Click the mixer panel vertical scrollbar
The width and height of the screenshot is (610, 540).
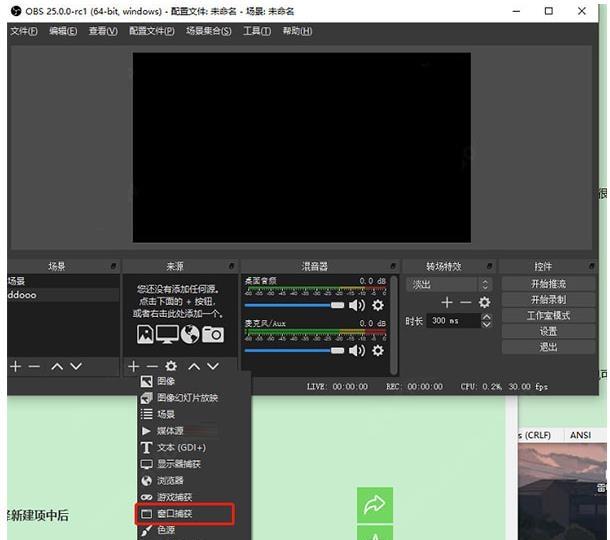point(394,325)
